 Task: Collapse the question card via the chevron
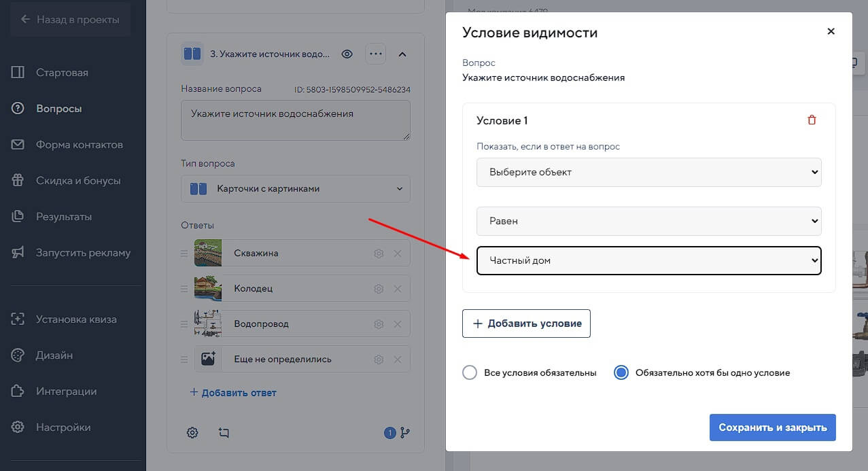tap(402, 54)
